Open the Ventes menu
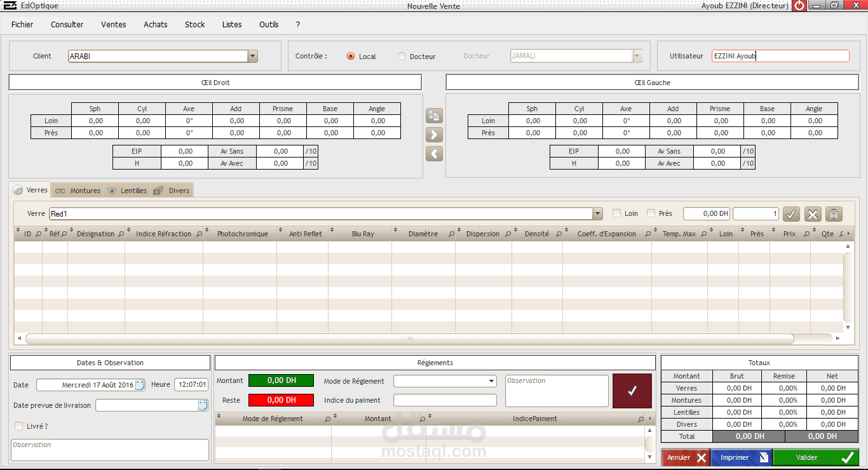Viewport: 868px width, 470px height. [114, 25]
